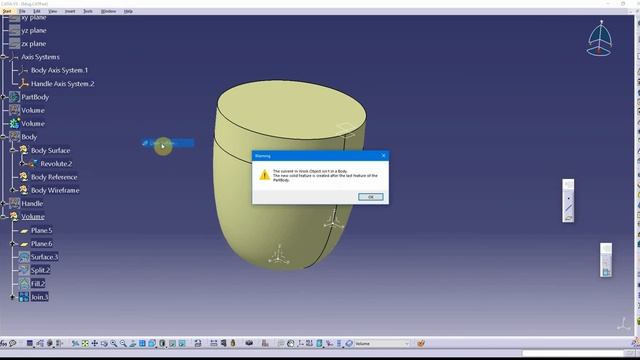The image size is (640, 360).
Task: Open the Tools menu
Action: [x=88, y=11]
